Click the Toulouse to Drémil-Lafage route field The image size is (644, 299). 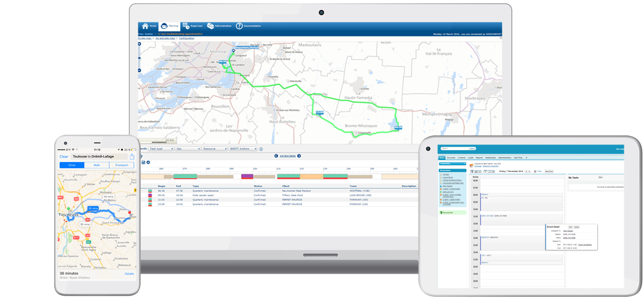coord(98,157)
